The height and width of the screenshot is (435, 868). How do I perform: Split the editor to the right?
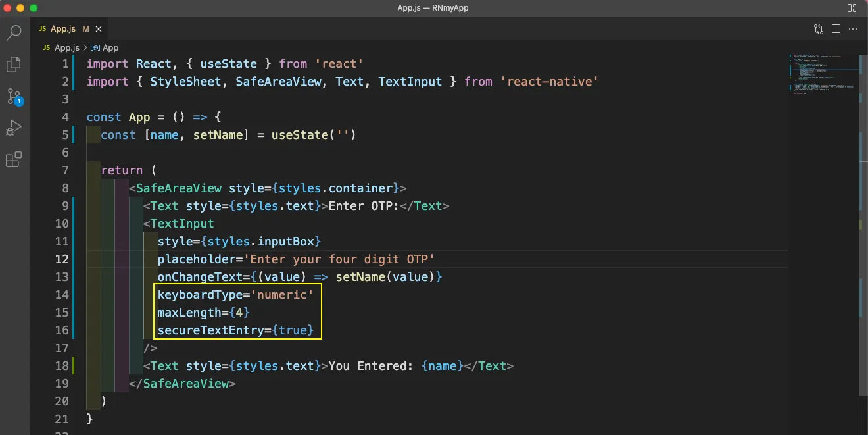(x=836, y=29)
